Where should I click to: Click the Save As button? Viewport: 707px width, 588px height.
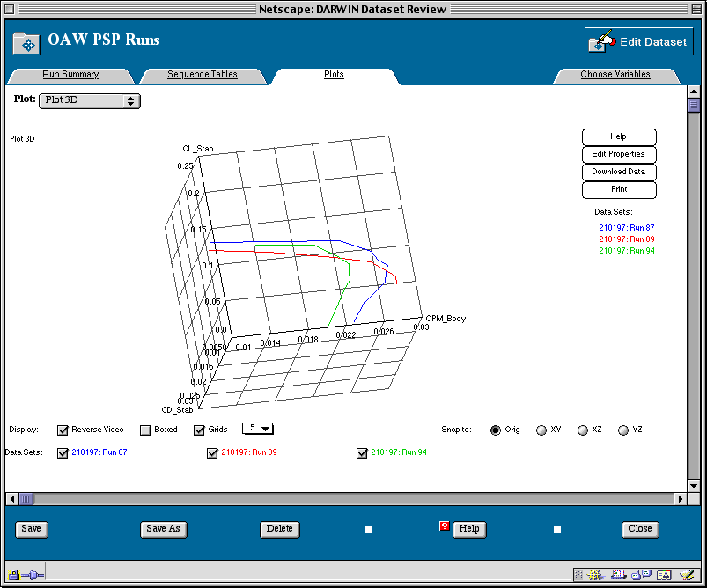pyautogui.click(x=163, y=529)
